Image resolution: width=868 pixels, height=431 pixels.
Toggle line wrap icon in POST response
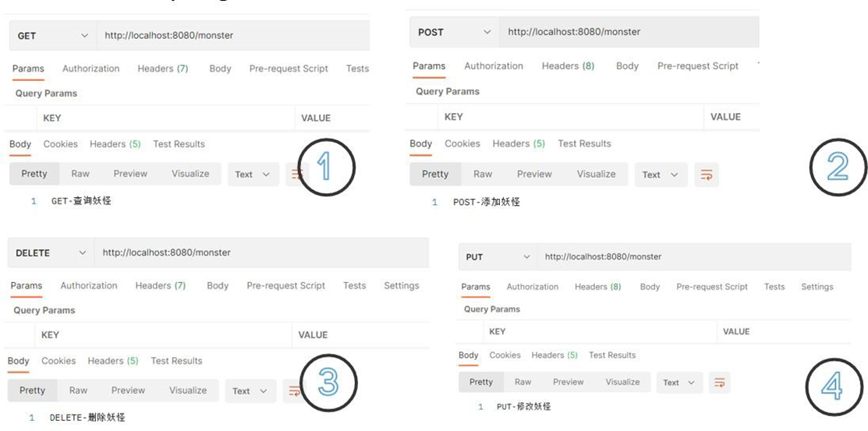tap(706, 175)
